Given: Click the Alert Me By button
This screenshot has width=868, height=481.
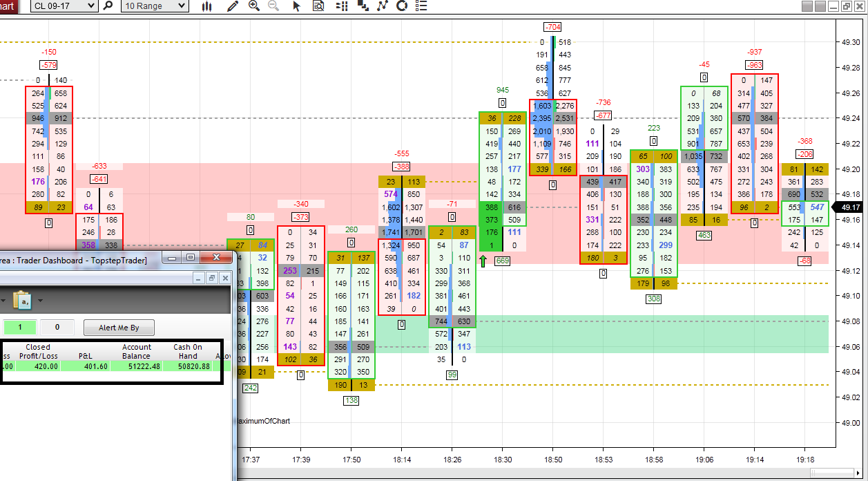Looking at the screenshot, I should coord(119,327).
